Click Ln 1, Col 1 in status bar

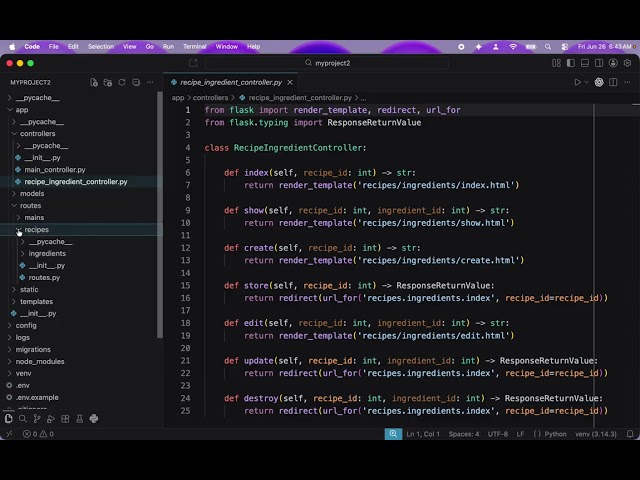(x=423, y=434)
